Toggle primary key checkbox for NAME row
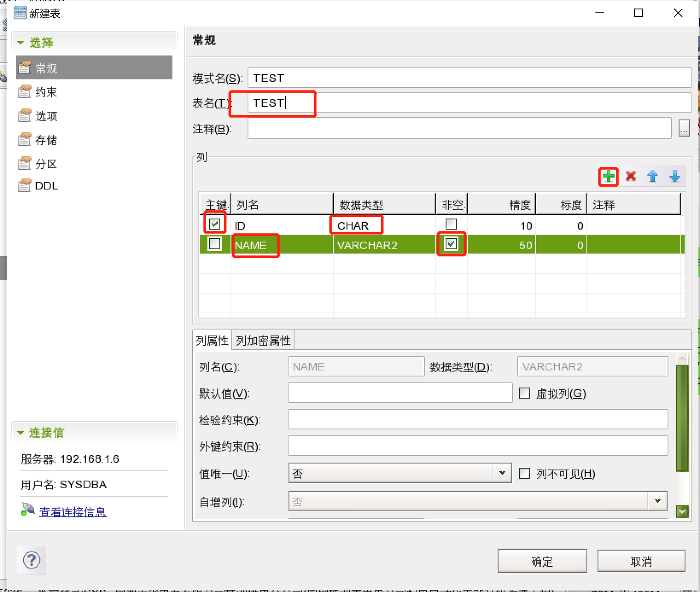The image size is (700, 592). coord(215,244)
